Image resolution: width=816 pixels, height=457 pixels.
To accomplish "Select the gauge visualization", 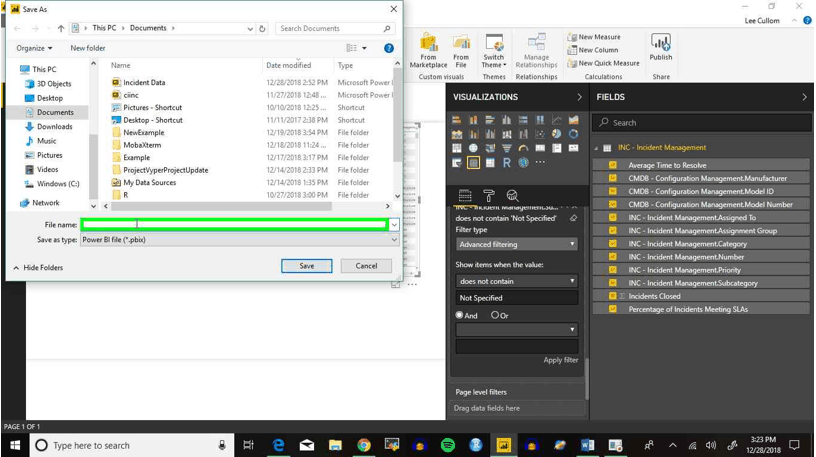I will click(523, 148).
